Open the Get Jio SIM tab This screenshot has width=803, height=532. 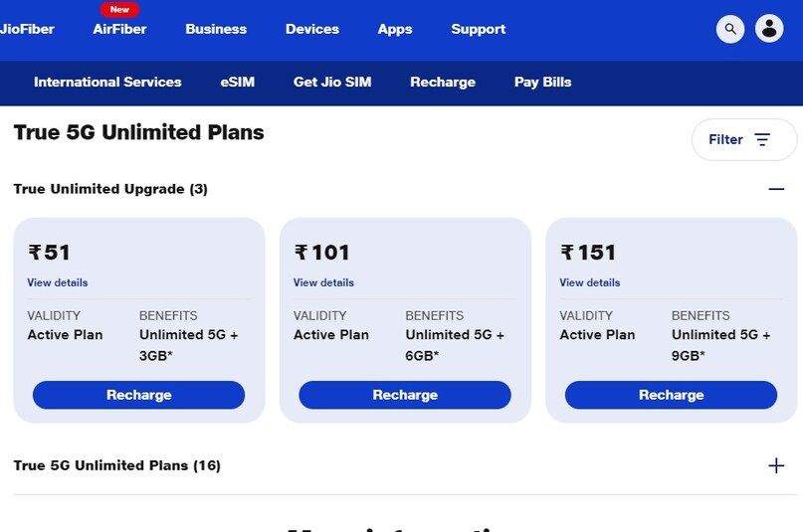(x=332, y=82)
